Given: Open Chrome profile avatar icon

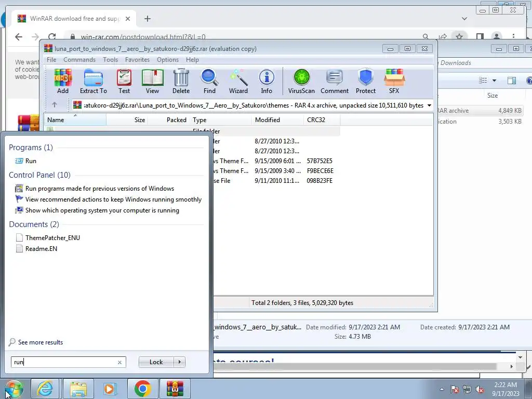Looking at the screenshot, I should click(x=496, y=36).
